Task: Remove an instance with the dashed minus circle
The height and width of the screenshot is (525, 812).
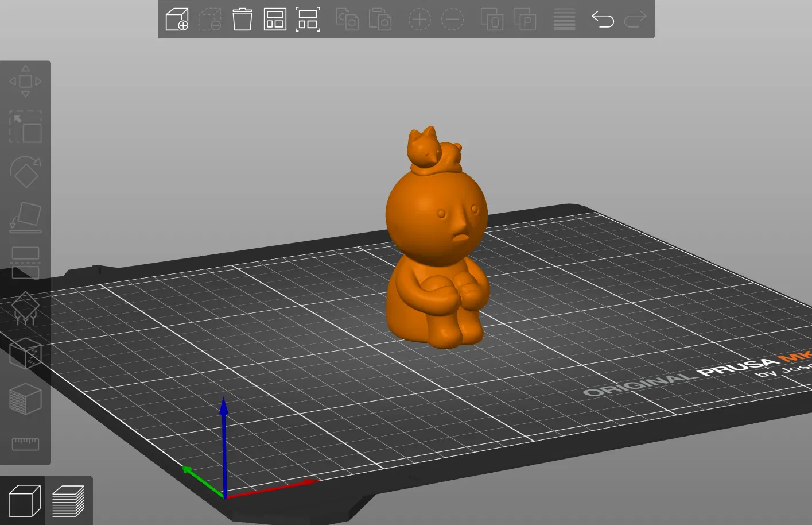Action: point(452,20)
